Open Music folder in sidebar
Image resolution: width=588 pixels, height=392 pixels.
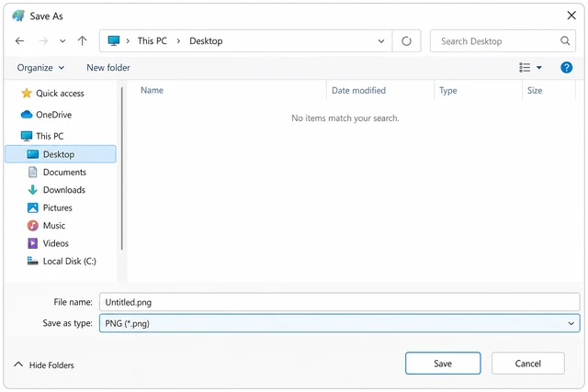47,225
